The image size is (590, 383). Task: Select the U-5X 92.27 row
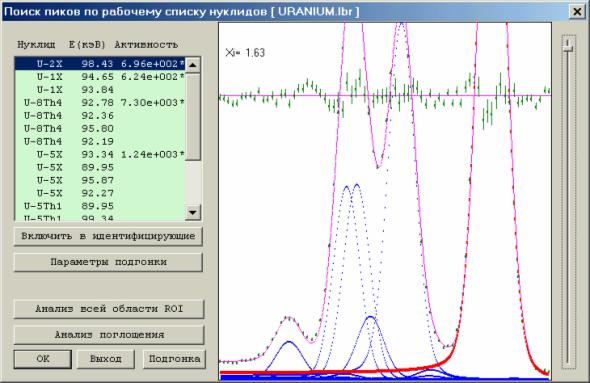pos(100,193)
